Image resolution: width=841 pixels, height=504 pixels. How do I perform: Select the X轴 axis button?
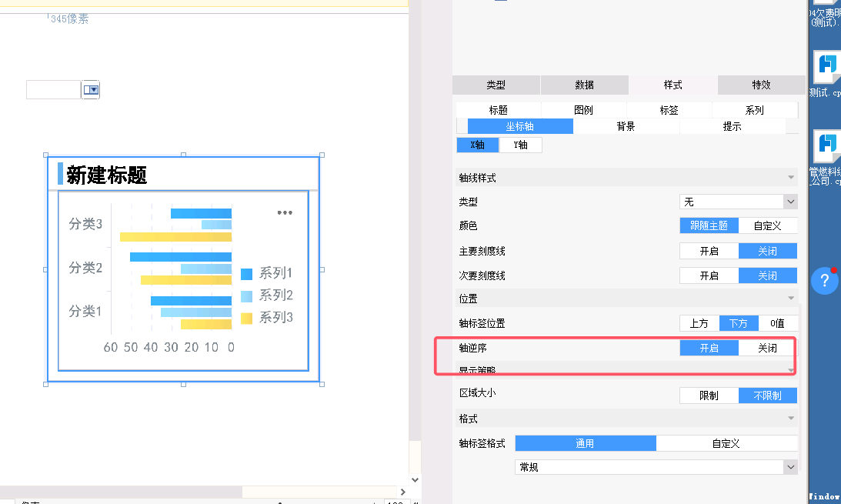pyautogui.click(x=477, y=145)
